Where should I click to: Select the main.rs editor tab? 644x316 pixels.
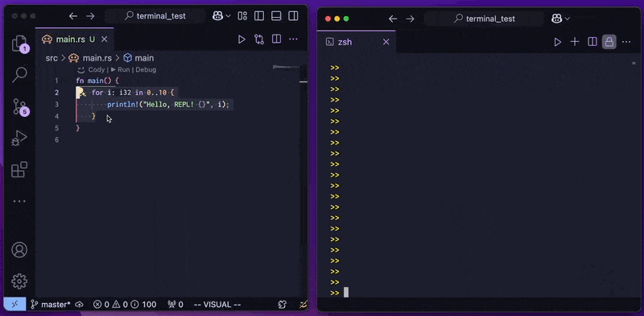click(x=74, y=39)
